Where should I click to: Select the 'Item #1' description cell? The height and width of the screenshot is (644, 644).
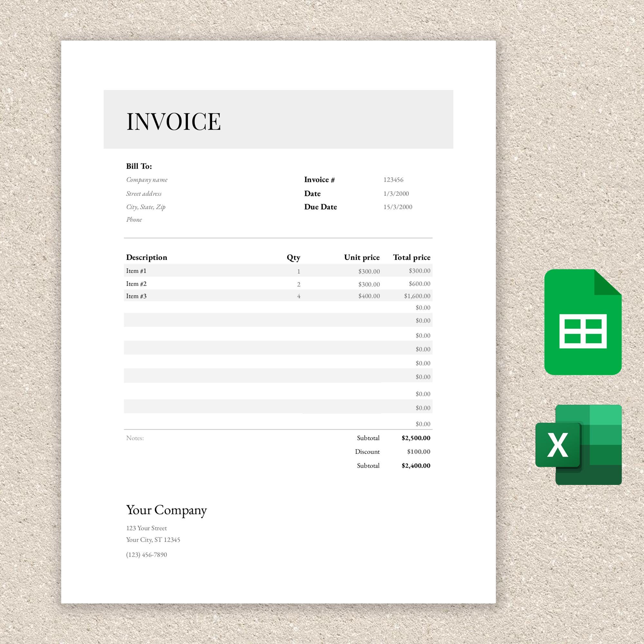136,271
